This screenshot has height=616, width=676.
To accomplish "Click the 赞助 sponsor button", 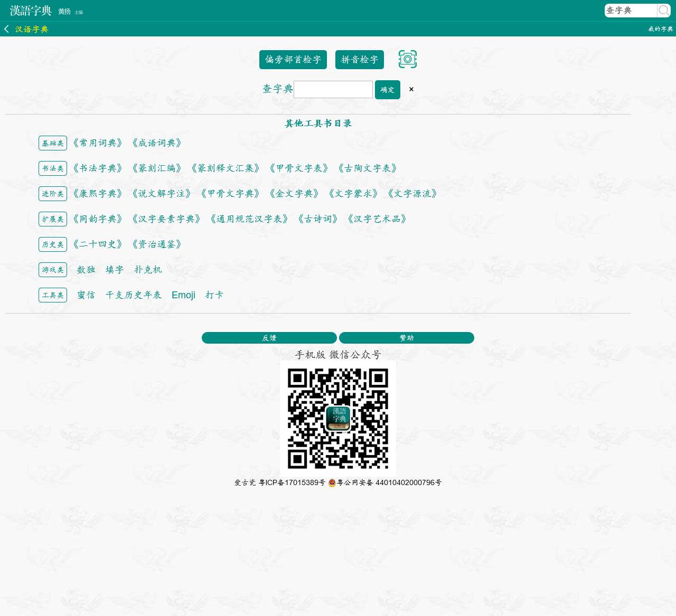I will pyautogui.click(x=407, y=338).
